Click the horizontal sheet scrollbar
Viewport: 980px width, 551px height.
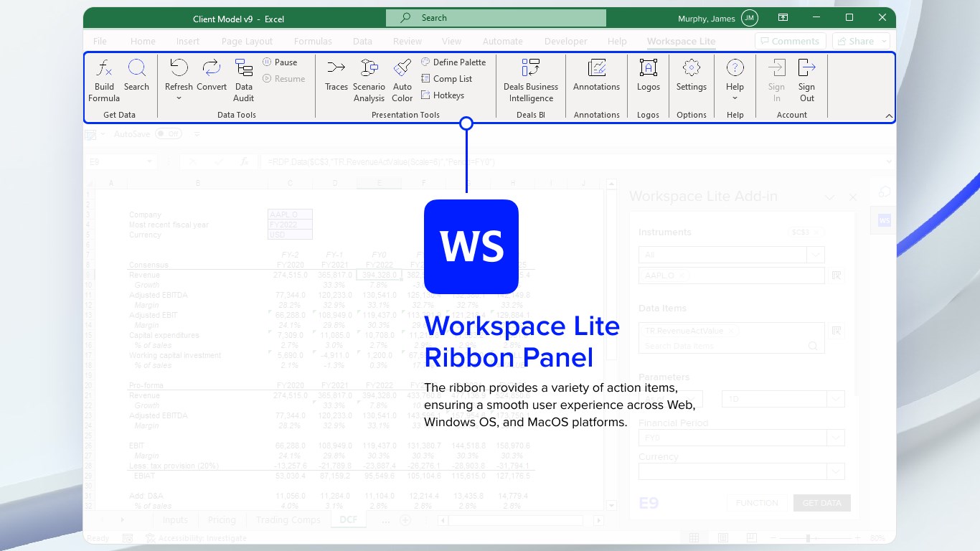516,520
